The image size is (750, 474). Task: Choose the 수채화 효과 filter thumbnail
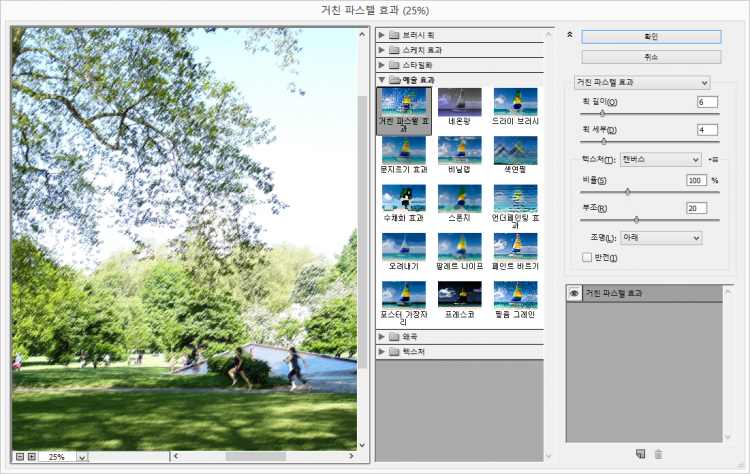[x=403, y=204]
